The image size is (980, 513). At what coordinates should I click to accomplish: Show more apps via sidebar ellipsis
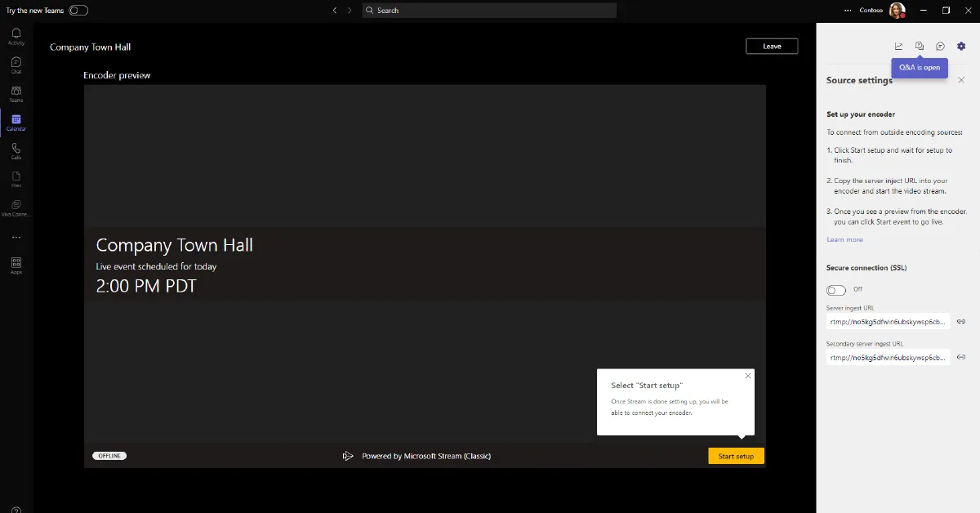(16, 237)
